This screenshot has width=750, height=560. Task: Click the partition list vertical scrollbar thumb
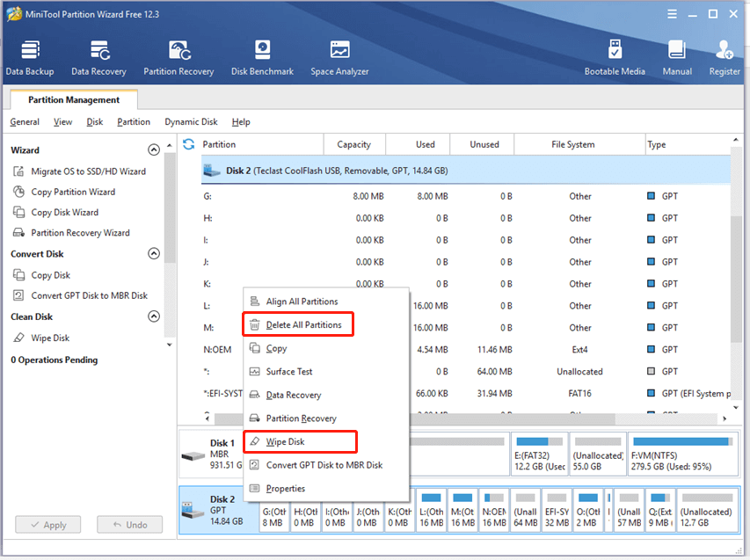tap(736, 280)
